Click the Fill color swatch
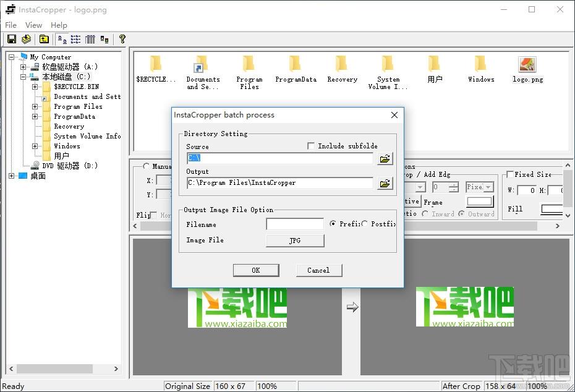 [x=552, y=210]
